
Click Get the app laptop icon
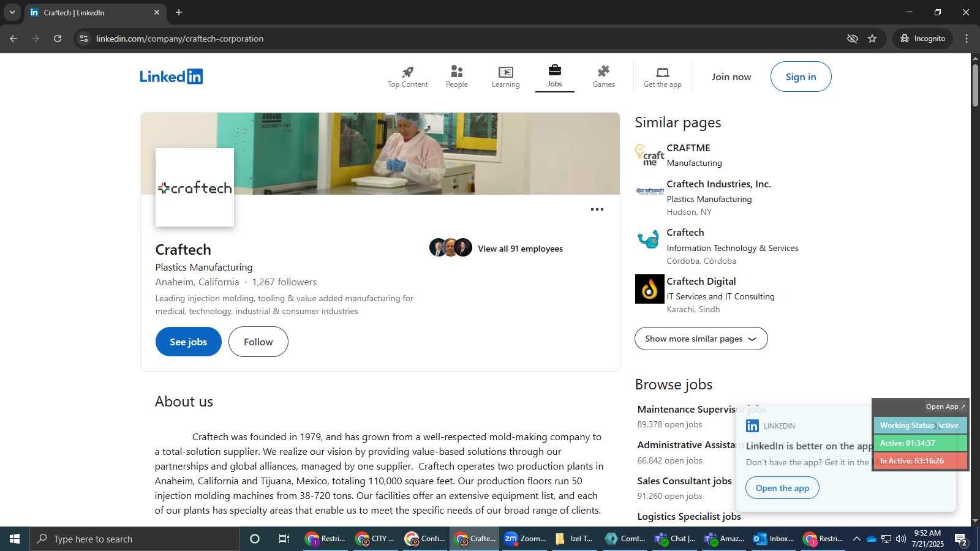coord(662,72)
